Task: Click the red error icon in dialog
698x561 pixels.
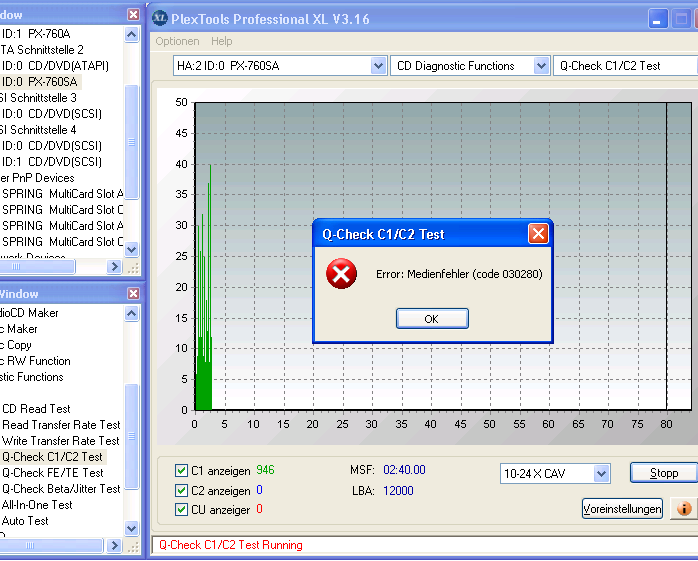Action: 342,274
